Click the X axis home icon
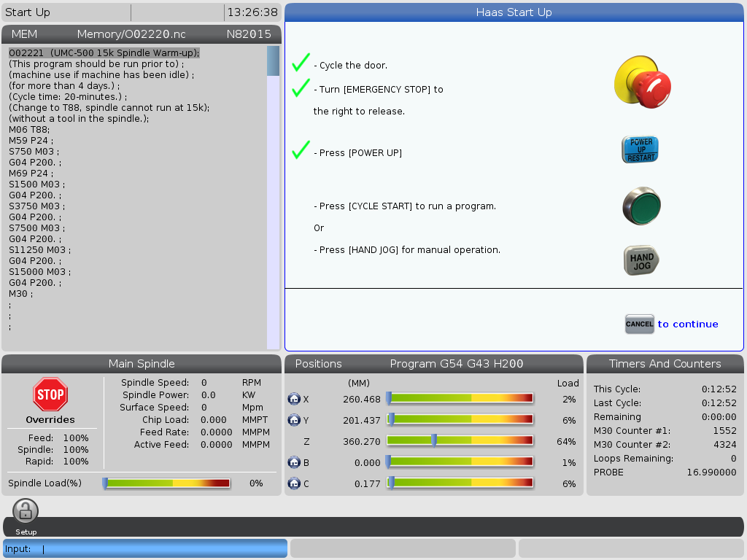Viewport: 747px width, 560px height. [294, 399]
